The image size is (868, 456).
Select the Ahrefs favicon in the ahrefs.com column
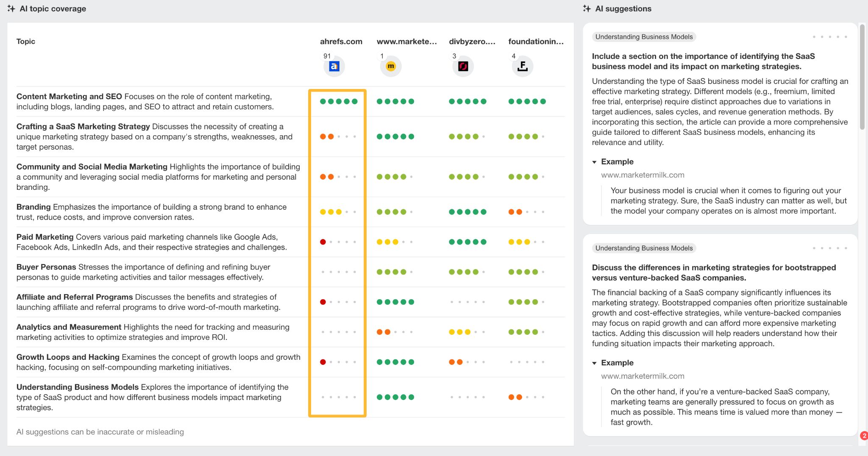pos(334,66)
